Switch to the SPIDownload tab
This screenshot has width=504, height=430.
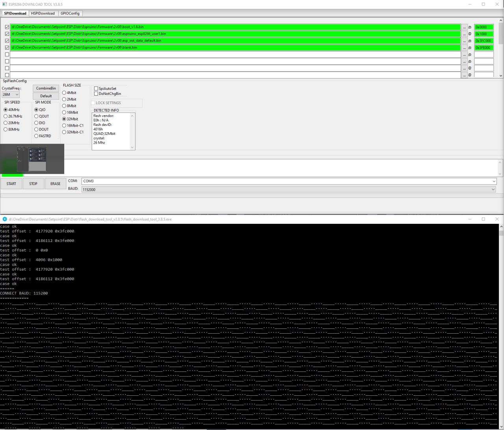coord(15,13)
